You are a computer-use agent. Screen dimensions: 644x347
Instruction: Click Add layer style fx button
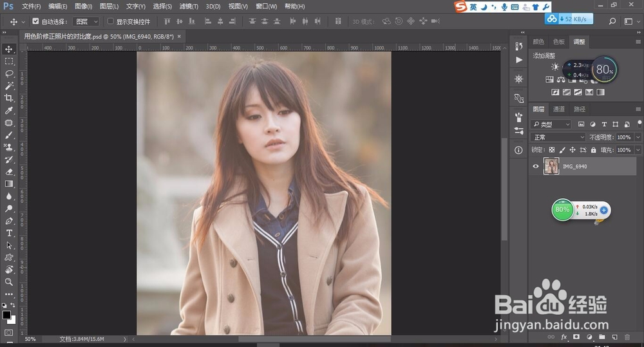564,337
